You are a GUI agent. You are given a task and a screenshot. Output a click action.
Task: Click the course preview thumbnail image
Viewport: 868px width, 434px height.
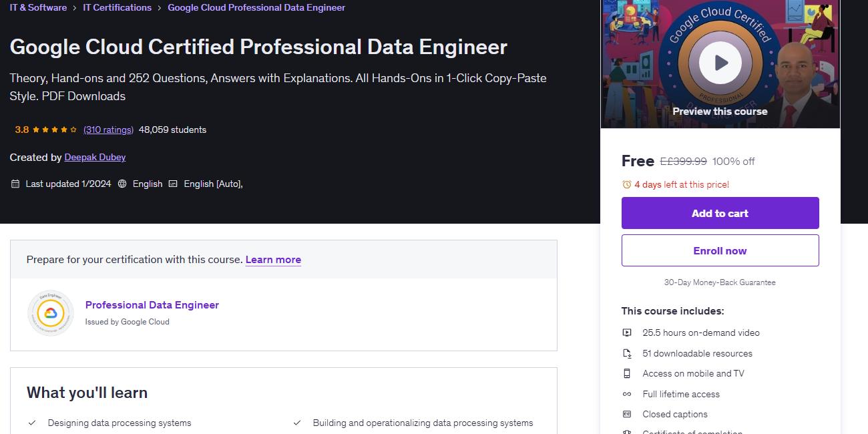720,64
